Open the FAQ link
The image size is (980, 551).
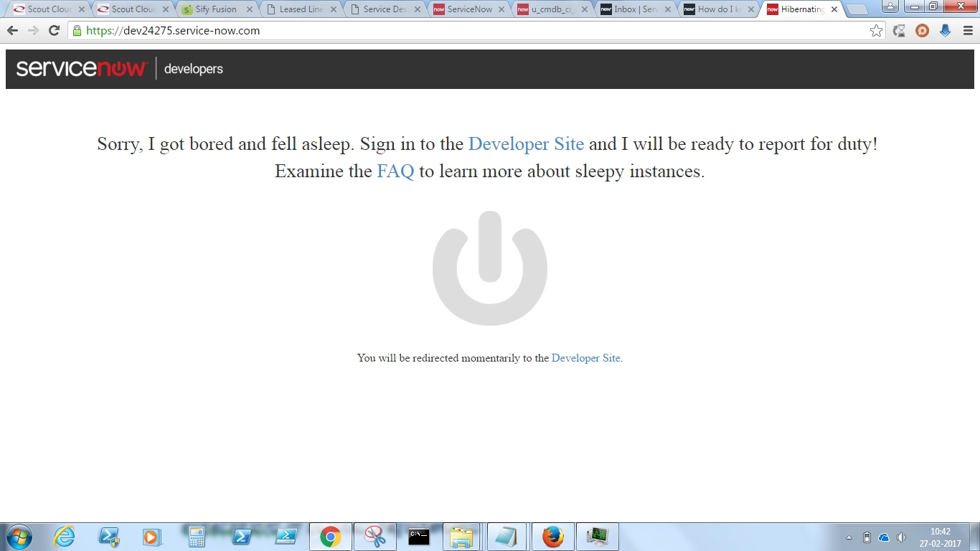point(395,171)
